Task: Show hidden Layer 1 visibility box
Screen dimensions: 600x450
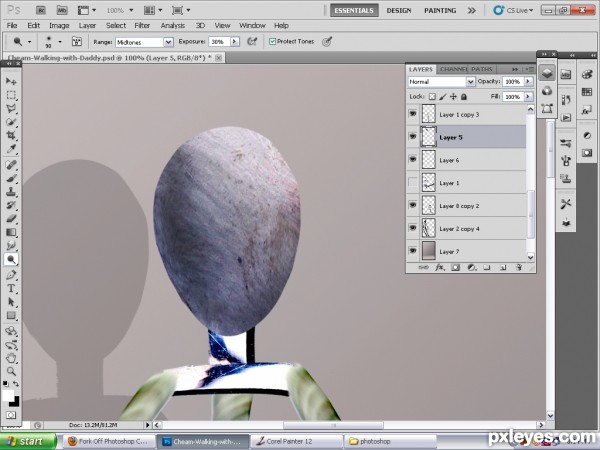Action: click(412, 182)
